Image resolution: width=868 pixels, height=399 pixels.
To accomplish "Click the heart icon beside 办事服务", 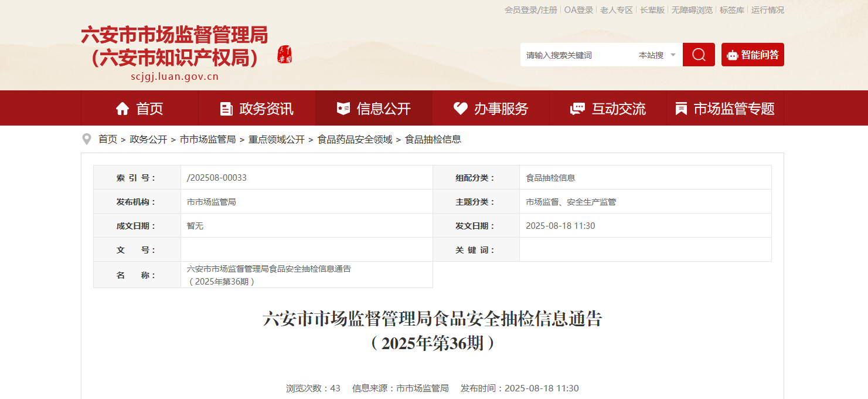I will tap(461, 109).
